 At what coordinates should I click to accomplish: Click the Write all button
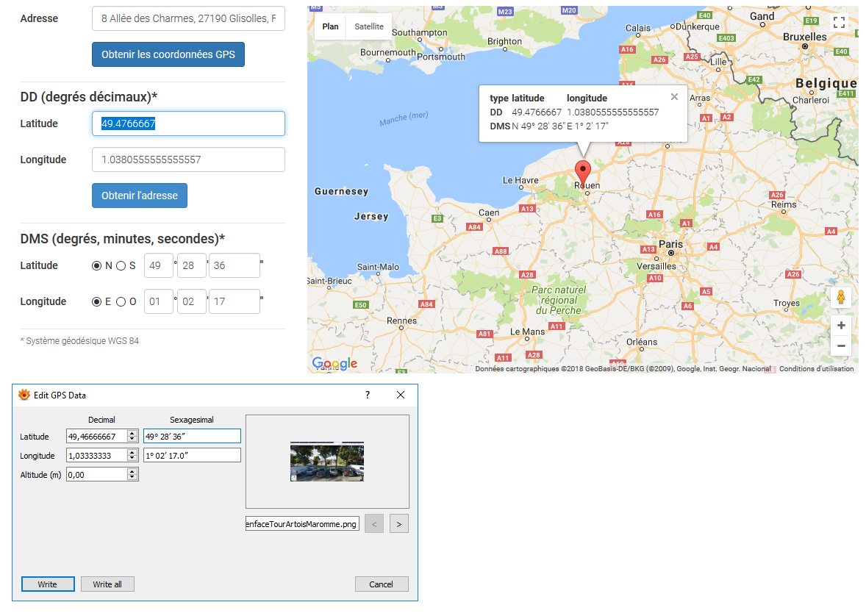pyautogui.click(x=107, y=584)
